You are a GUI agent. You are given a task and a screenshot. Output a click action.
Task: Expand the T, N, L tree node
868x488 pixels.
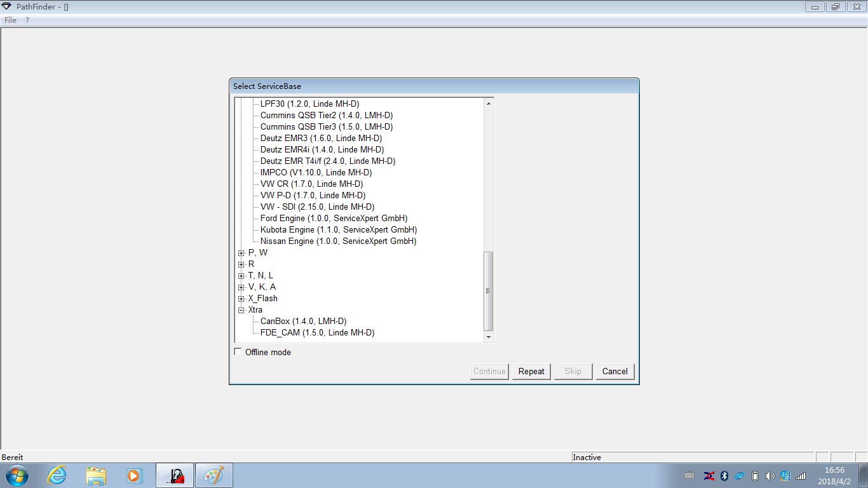(241, 276)
